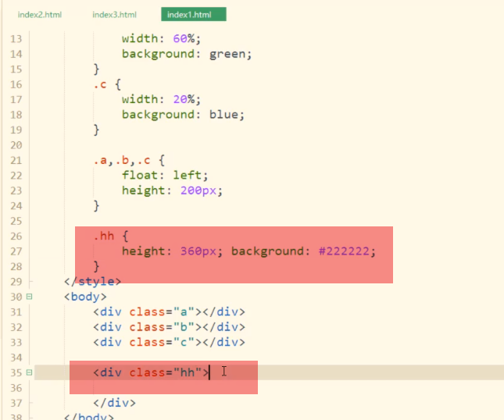Viewport: 504px width, 420px height.
Task: Click the closing brace on line 15
Action: [x=96, y=69]
